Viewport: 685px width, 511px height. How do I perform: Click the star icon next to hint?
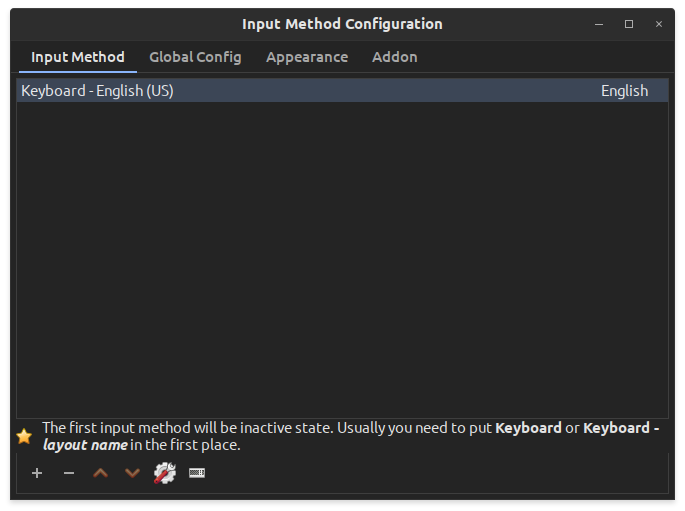(24, 436)
